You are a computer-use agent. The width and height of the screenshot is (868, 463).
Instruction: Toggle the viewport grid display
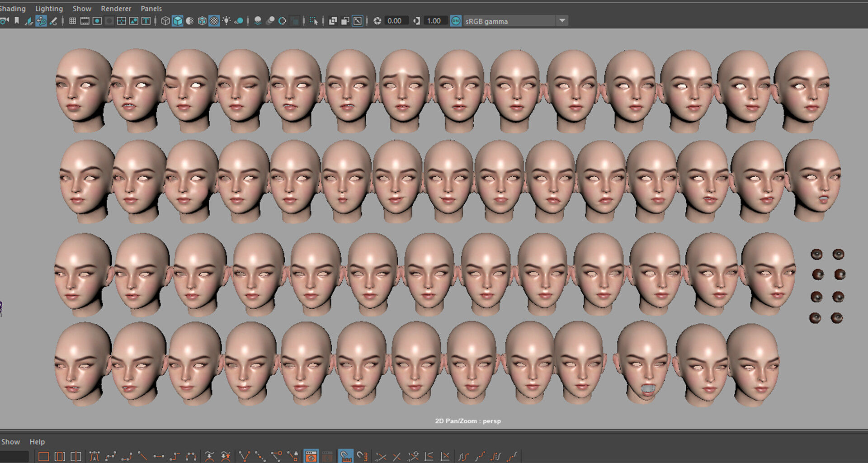point(72,21)
